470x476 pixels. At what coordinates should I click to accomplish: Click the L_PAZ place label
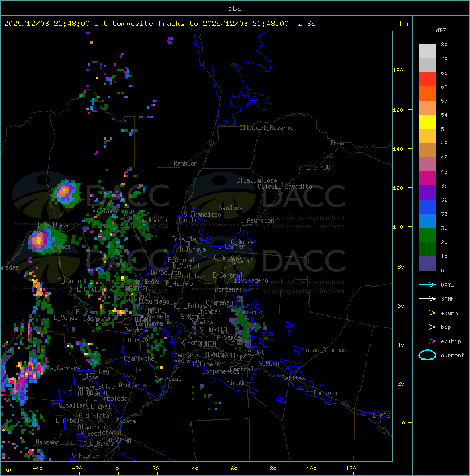(381, 416)
